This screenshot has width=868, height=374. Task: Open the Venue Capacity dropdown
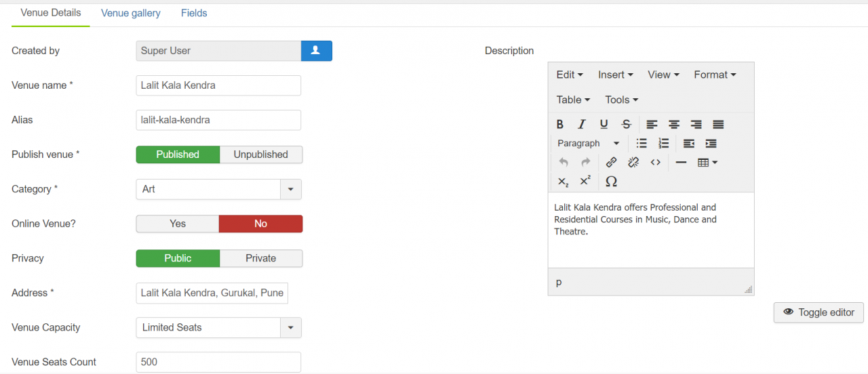[x=291, y=327]
